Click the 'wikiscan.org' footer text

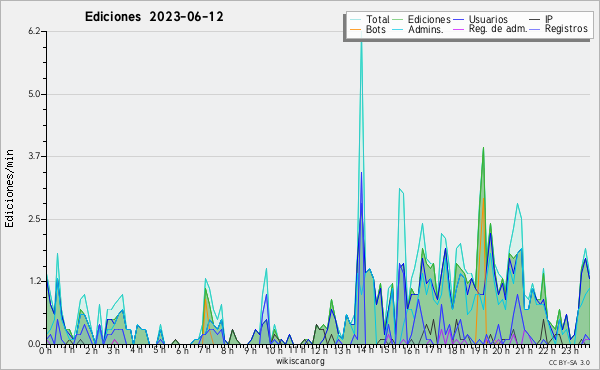(300, 361)
